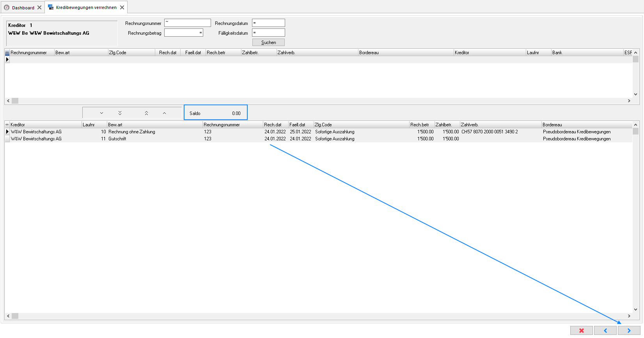The height and width of the screenshot is (338, 644).
Task: Sort lower table by Laufnr column
Action: [x=94, y=125]
